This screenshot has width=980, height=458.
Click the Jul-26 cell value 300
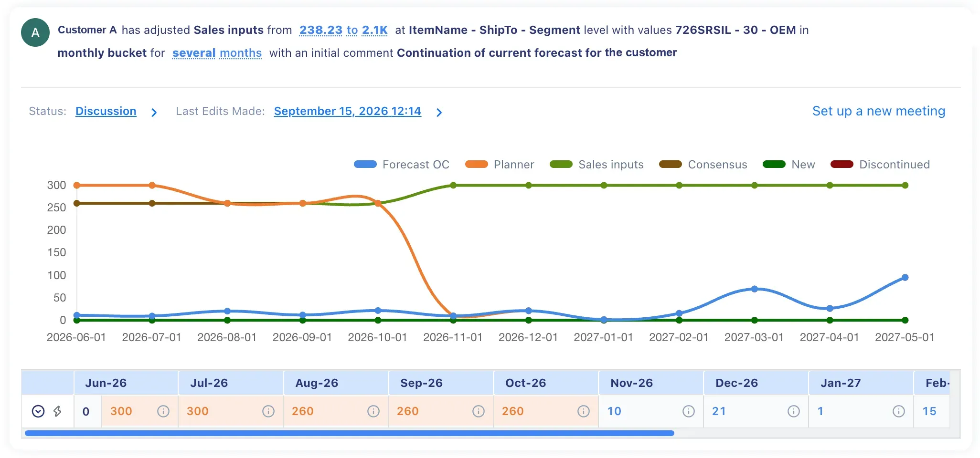(198, 411)
